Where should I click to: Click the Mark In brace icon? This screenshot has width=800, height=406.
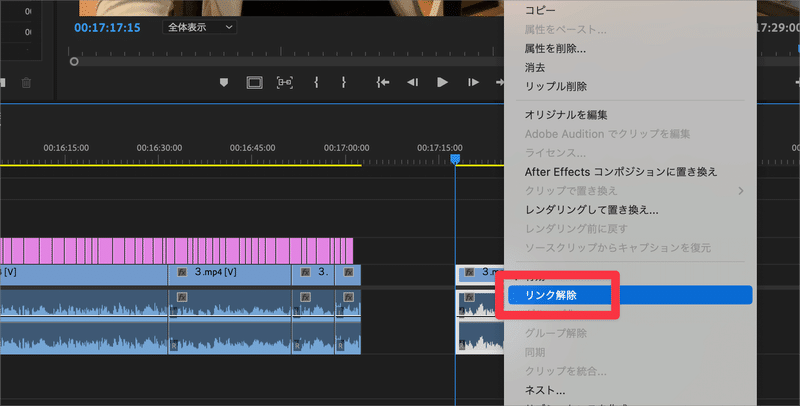tap(316, 82)
